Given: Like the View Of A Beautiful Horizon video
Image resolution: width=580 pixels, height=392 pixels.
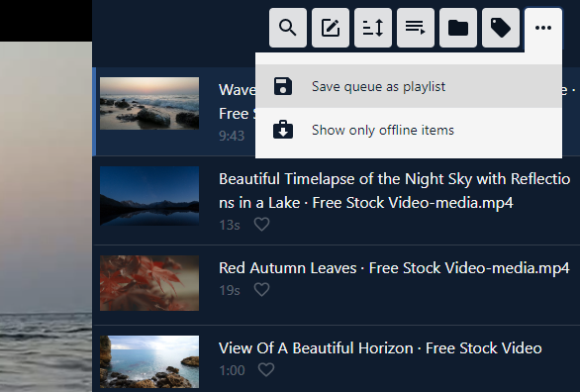Looking at the screenshot, I should 266,370.
